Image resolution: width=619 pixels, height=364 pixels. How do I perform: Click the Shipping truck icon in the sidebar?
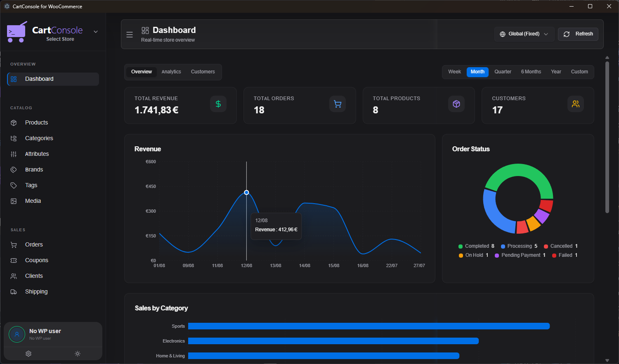14,292
